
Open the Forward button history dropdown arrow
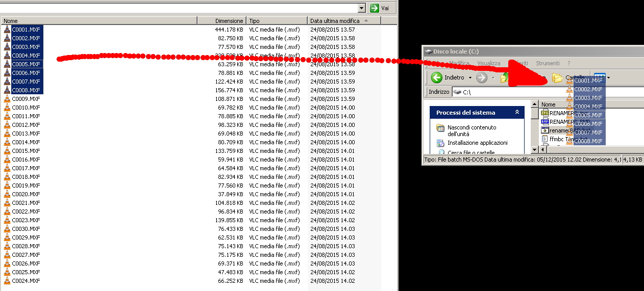pyautogui.click(x=493, y=78)
